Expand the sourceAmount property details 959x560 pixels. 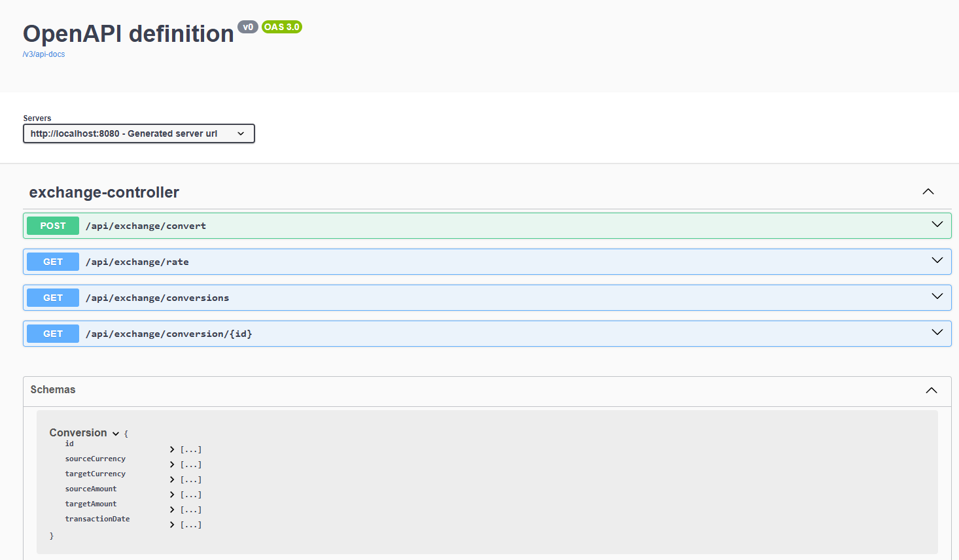pyautogui.click(x=173, y=495)
